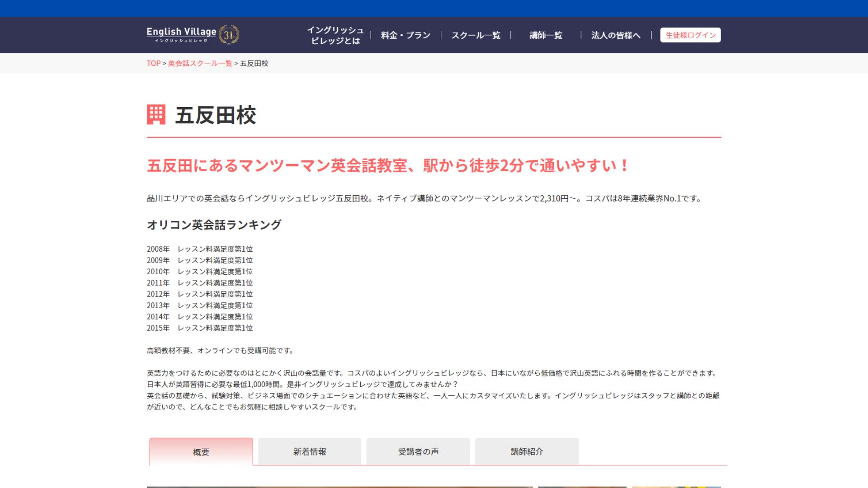Click the 2014年 レッスン料満足度第1位 row

pyautogui.click(x=200, y=317)
